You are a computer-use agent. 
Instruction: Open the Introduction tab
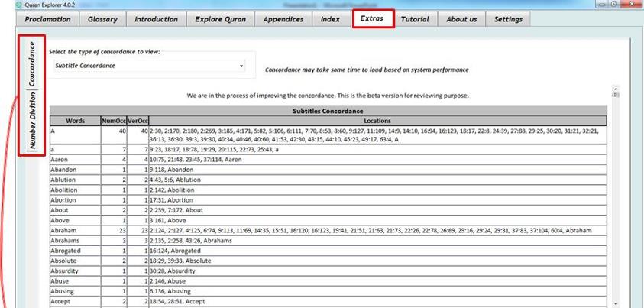(156, 19)
